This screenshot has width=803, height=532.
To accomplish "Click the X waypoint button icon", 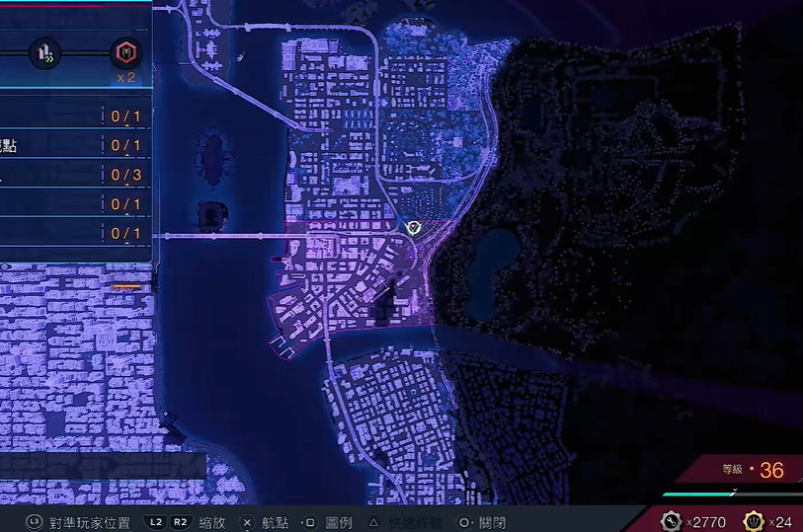I will 247,523.
